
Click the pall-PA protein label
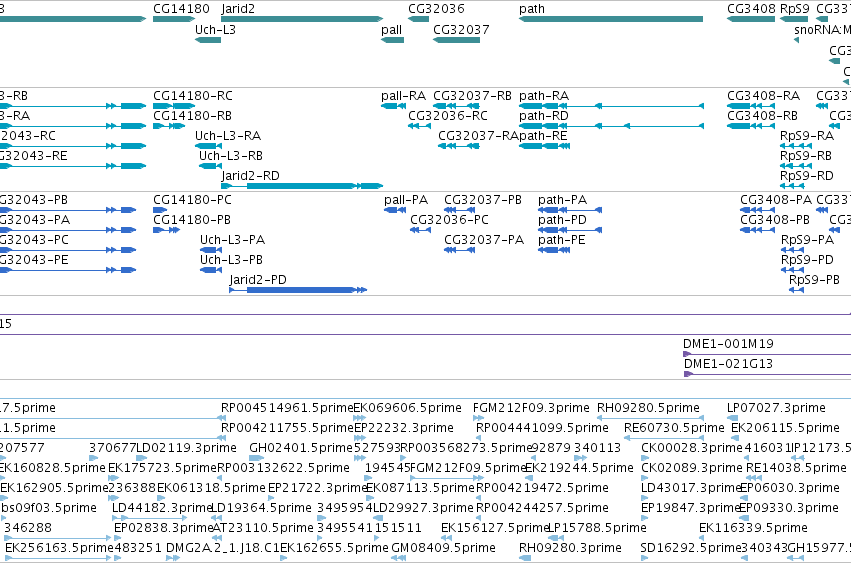(x=406, y=199)
